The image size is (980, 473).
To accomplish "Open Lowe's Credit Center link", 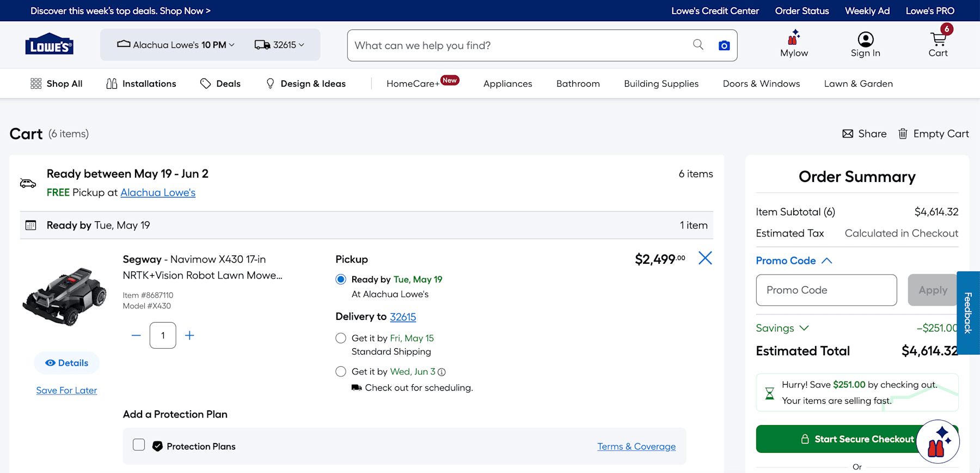I will [715, 11].
